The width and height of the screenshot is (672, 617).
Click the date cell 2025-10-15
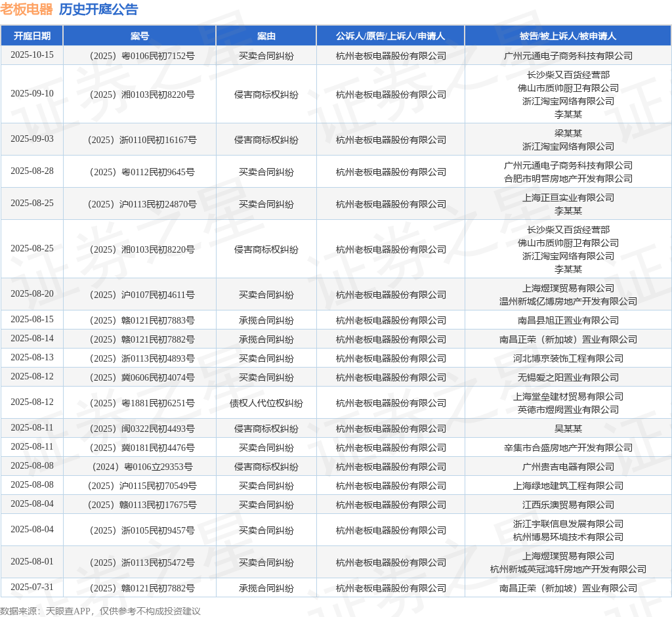click(x=32, y=55)
